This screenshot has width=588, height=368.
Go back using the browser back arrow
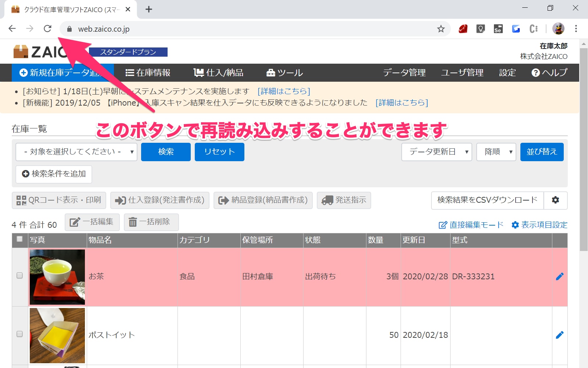click(x=12, y=29)
